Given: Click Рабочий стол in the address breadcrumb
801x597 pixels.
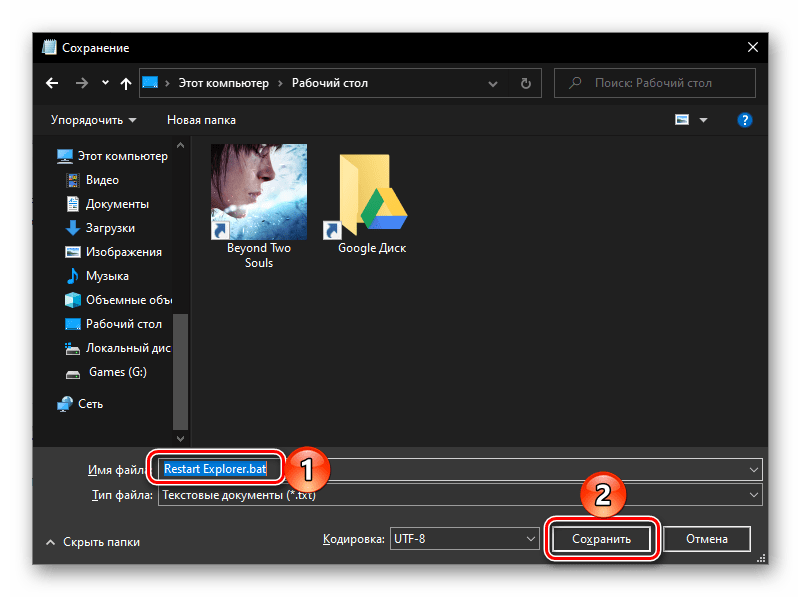Looking at the screenshot, I should coord(329,83).
